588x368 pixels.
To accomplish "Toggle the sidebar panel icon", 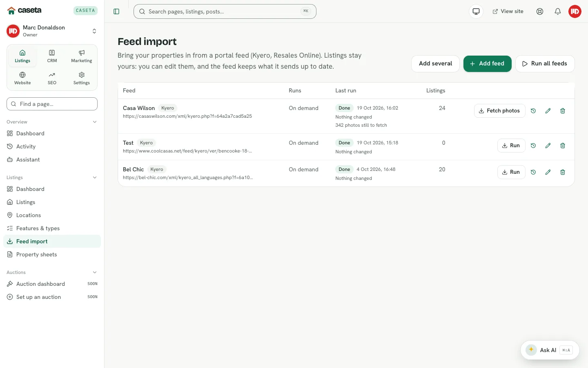I will tap(116, 11).
